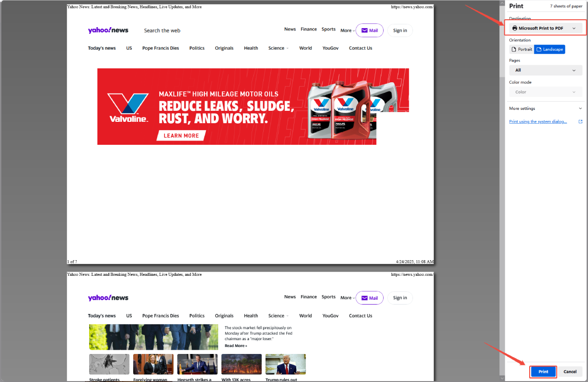Click the Trump rules out story thumbnail
The width and height of the screenshot is (588, 382).
tap(286, 364)
